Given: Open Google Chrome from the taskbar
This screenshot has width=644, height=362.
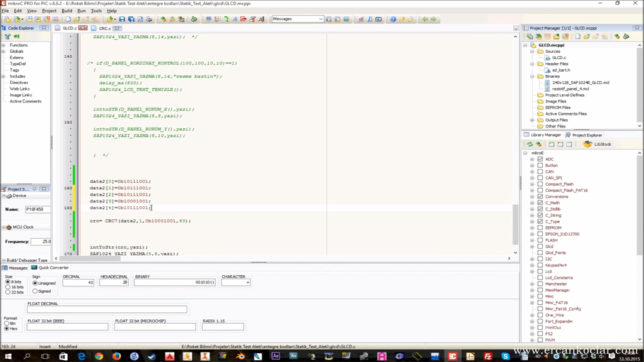Looking at the screenshot, I should point(99,356).
